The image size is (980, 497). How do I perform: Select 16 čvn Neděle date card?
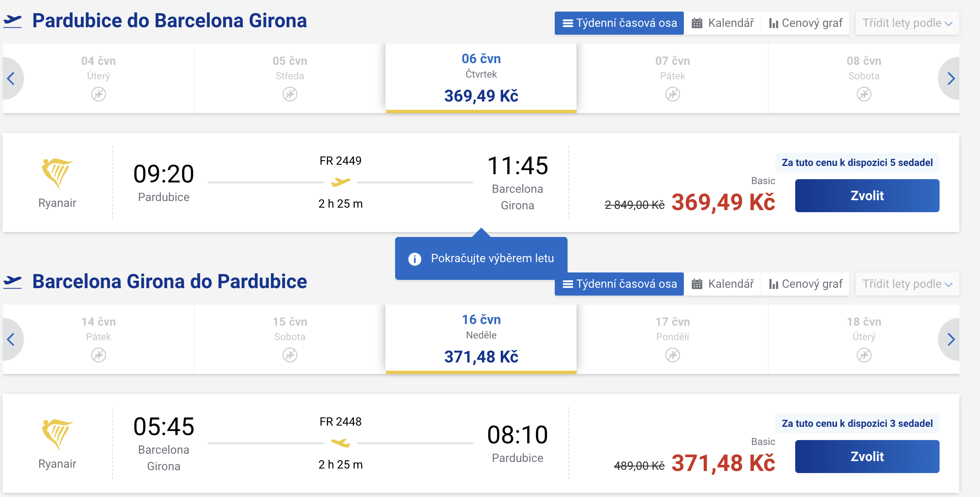481,339
